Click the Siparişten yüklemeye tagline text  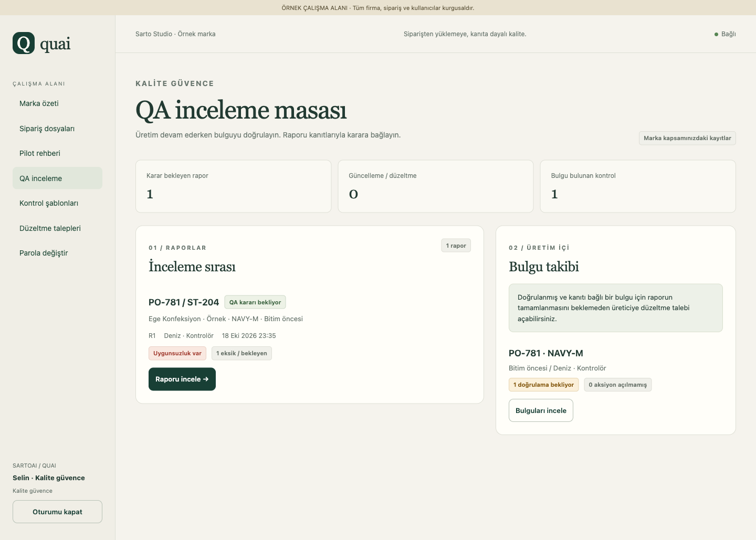[x=465, y=34]
